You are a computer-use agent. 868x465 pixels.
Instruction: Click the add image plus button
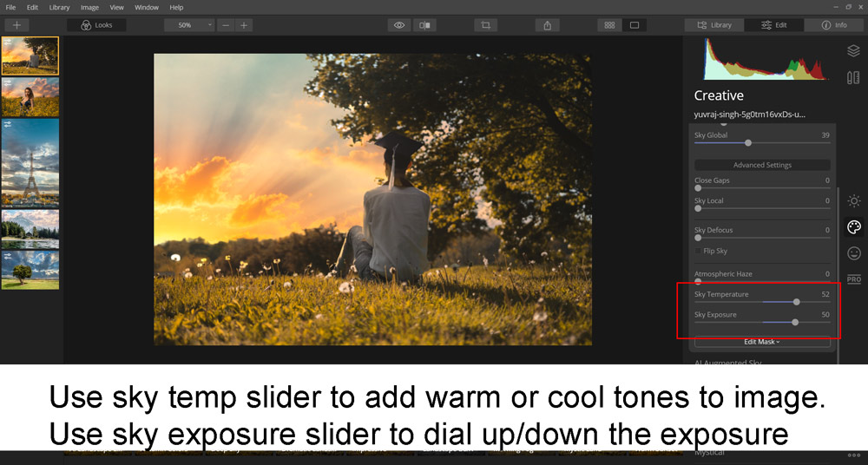(x=17, y=25)
